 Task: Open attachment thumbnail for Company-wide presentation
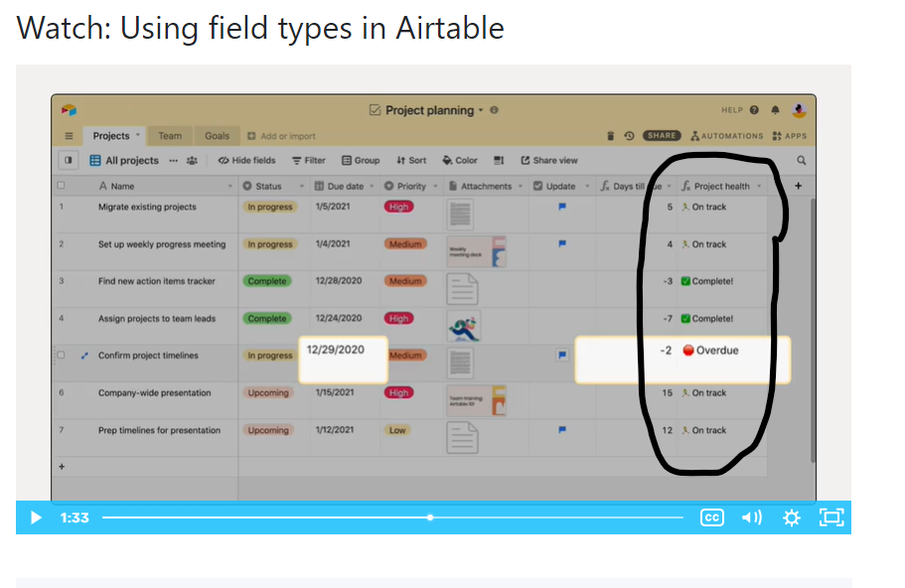click(477, 400)
